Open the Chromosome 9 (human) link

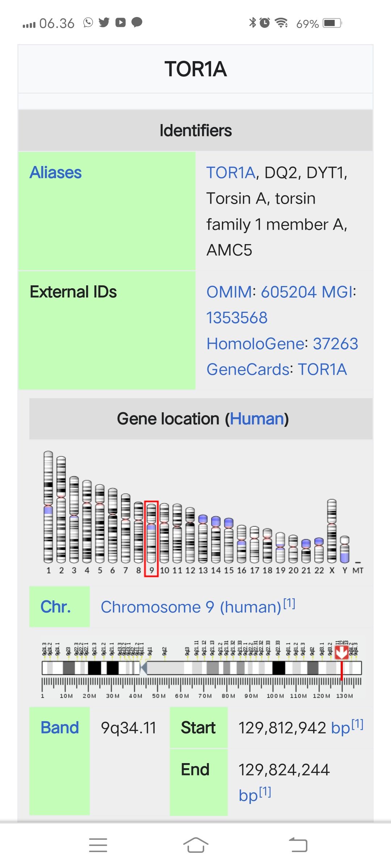point(191,607)
